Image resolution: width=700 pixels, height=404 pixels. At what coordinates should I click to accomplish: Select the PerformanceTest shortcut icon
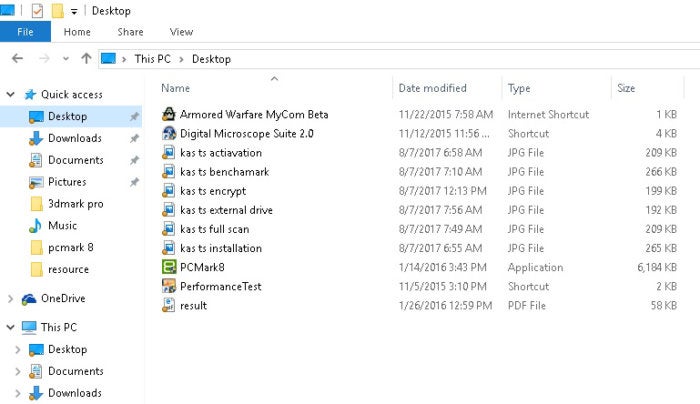pos(169,287)
